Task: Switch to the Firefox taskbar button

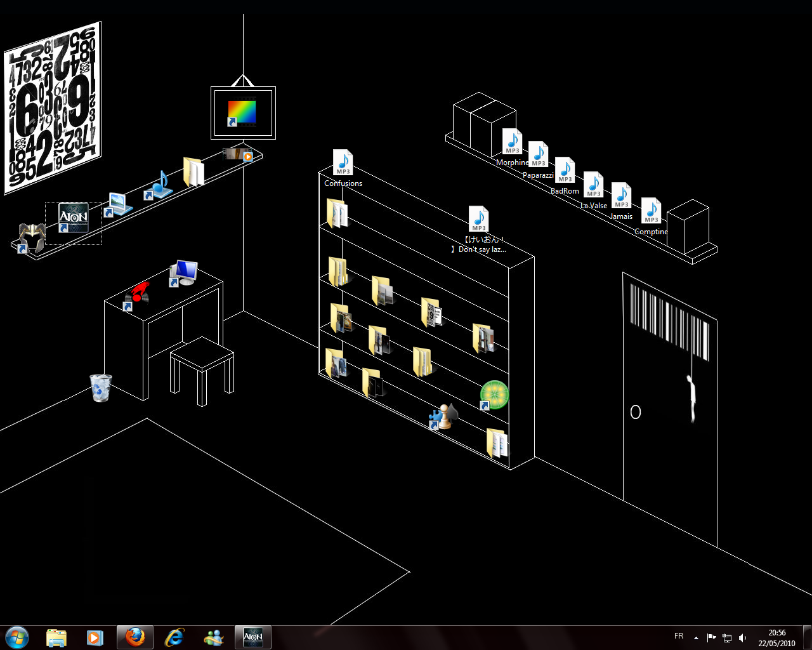Action: click(135, 637)
